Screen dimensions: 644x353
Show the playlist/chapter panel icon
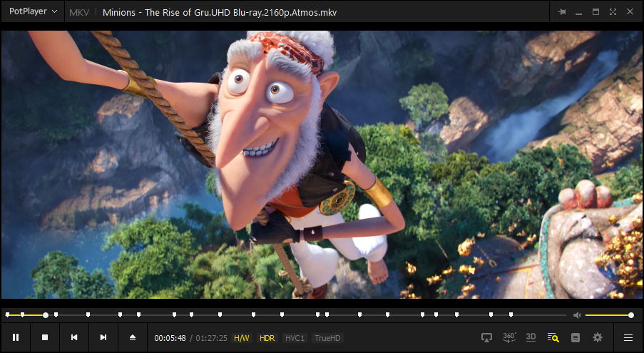(576, 337)
